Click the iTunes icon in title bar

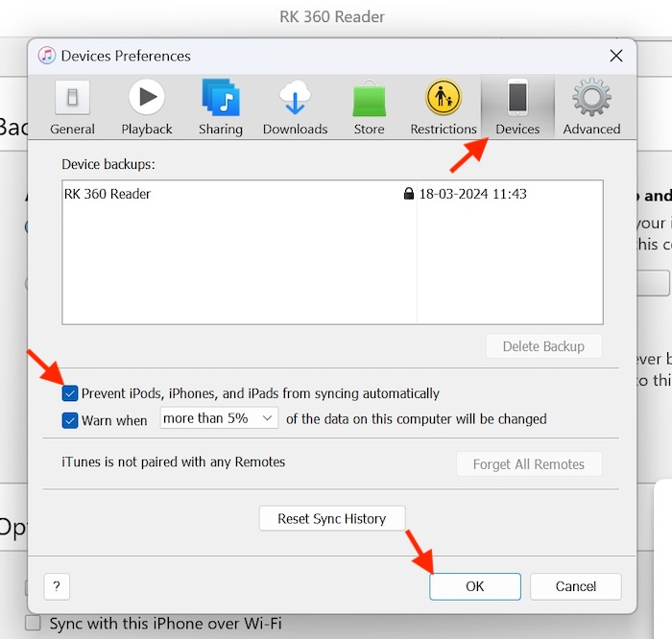pyautogui.click(x=47, y=56)
